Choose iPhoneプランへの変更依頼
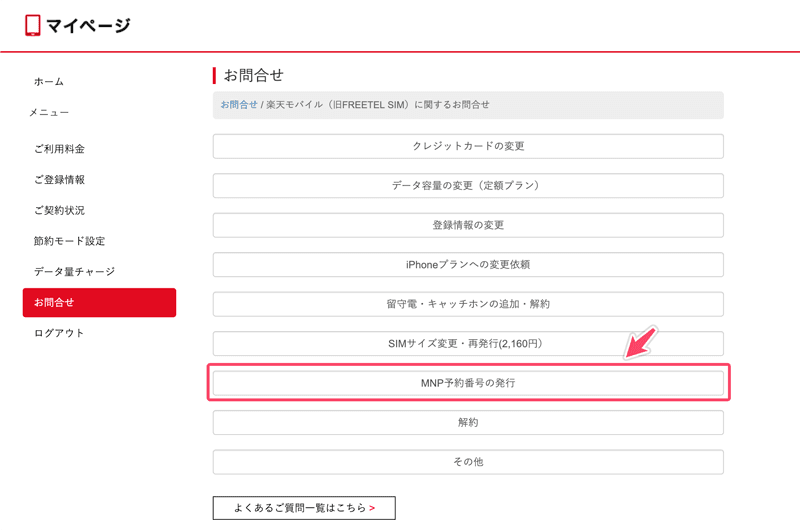800x530 pixels. 468,265
